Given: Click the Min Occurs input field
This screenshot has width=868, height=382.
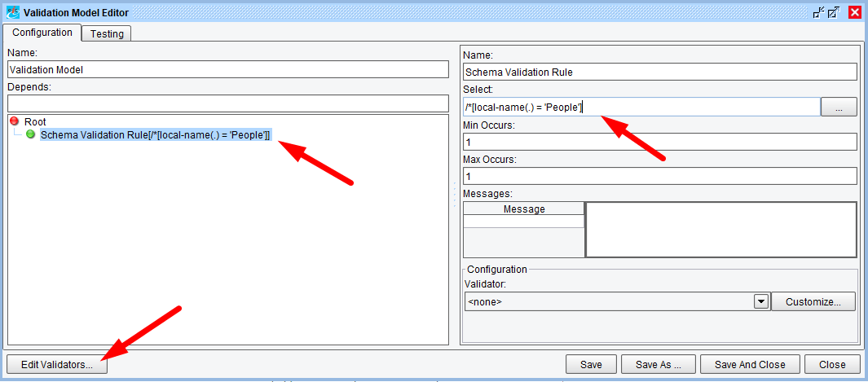Looking at the screenshot, I should pyautogui.click(x=659, y=142).
